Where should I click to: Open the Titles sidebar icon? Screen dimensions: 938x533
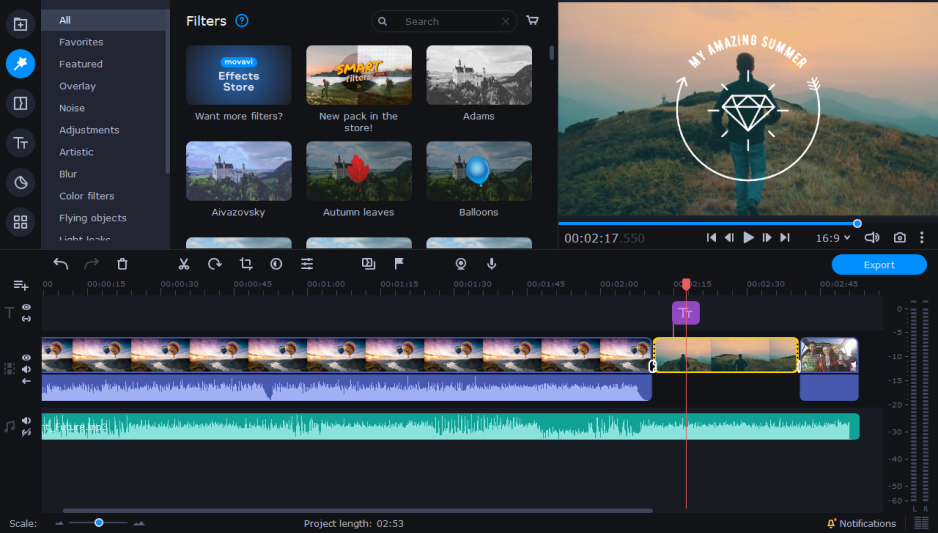tap(20, 143)
